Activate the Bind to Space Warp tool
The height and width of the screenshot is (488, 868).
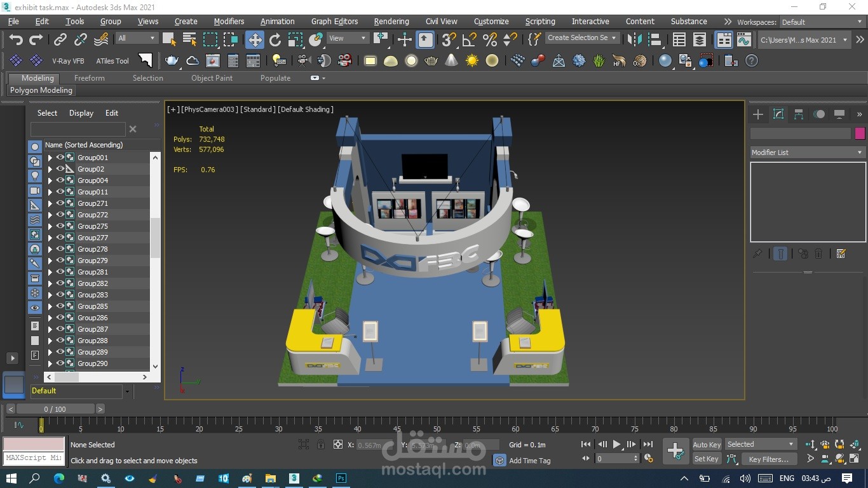pos(101,40)
